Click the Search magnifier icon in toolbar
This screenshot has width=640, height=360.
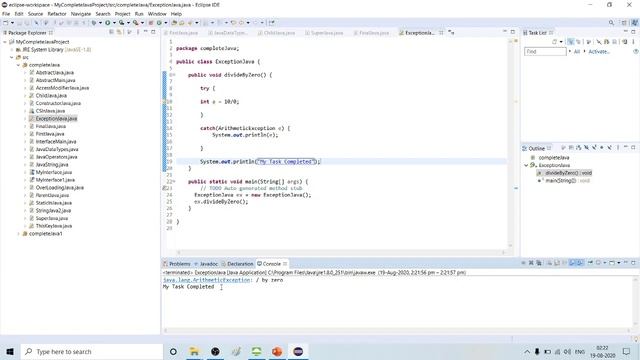611,23
